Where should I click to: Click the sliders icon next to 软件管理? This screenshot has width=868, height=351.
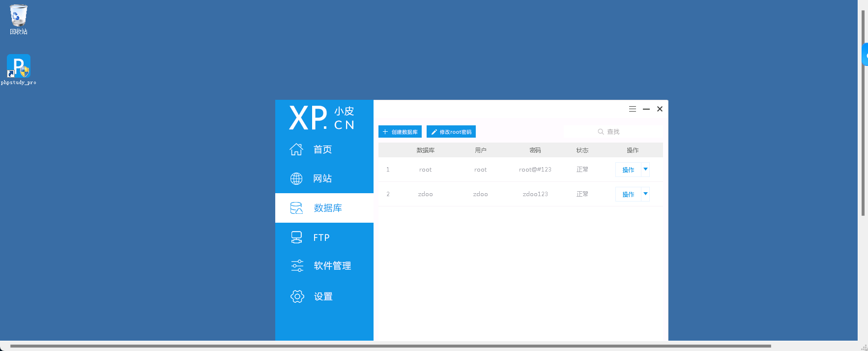coord(297,266)
